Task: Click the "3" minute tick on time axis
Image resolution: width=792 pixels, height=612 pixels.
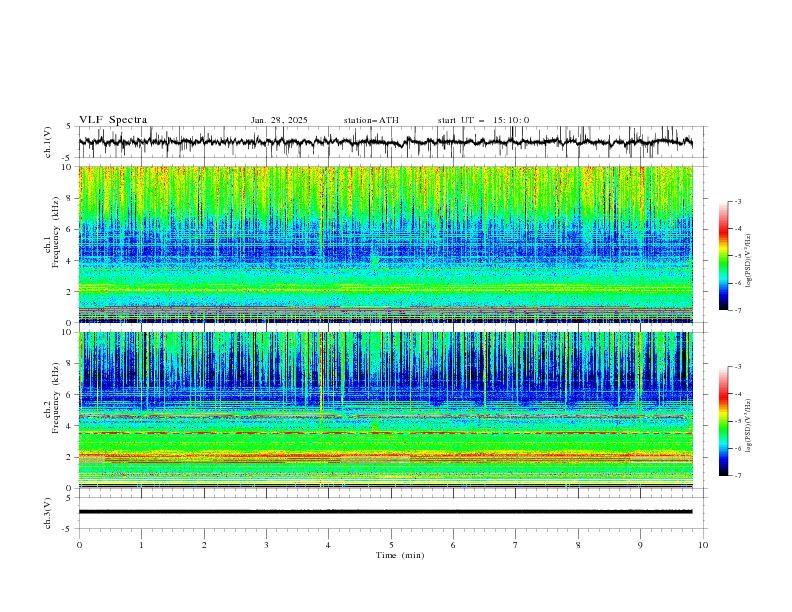Action: [266, 545]
